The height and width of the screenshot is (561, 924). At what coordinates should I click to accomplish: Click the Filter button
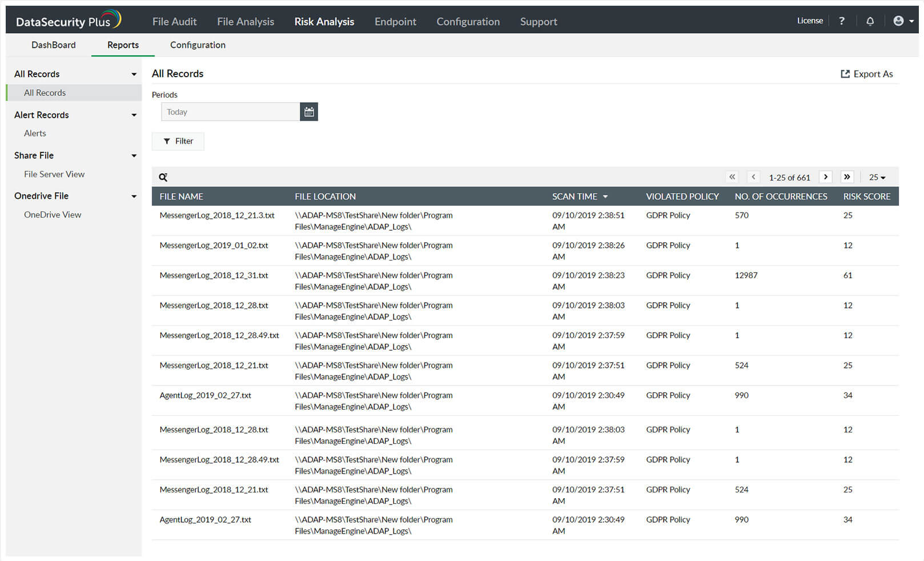pos(178,141)
